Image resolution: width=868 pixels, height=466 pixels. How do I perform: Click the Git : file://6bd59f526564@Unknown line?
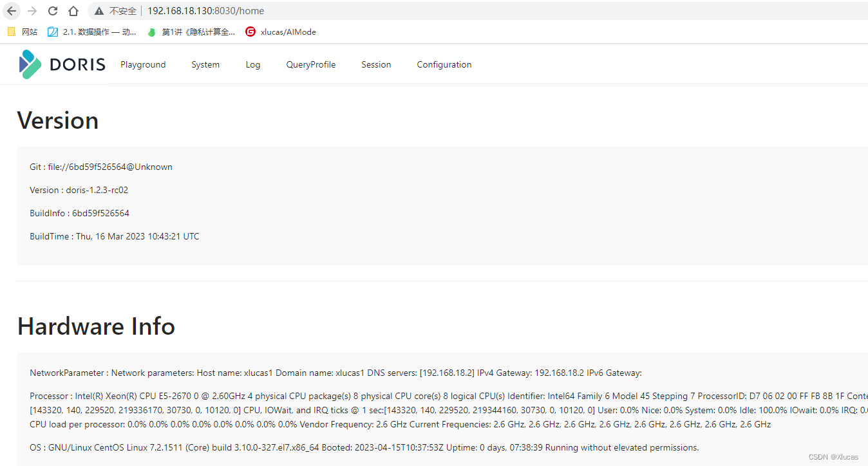(101, 167)
